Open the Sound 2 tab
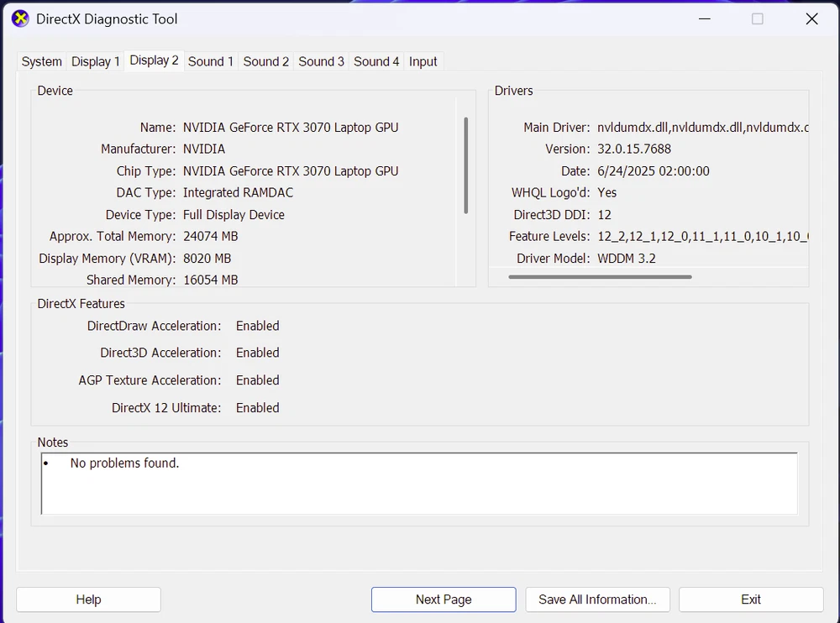The image size is (840, 623). point(265,61)
